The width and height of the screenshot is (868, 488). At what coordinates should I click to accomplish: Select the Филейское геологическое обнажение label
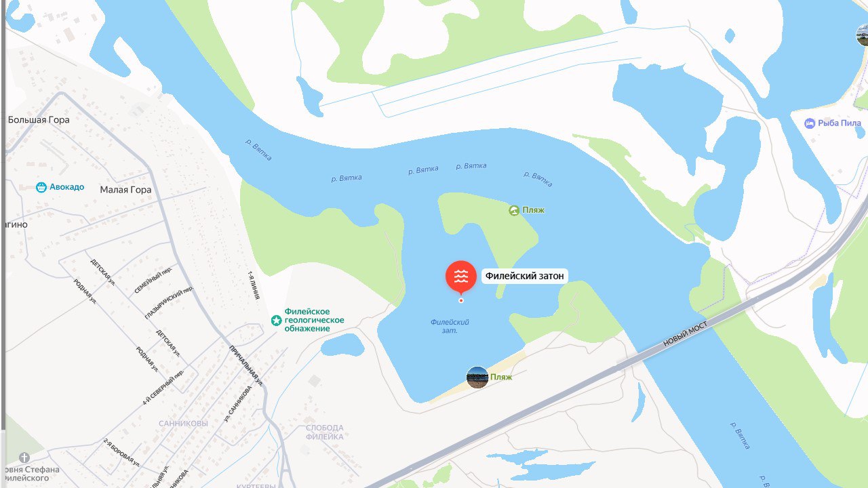[x=314, y=320]
